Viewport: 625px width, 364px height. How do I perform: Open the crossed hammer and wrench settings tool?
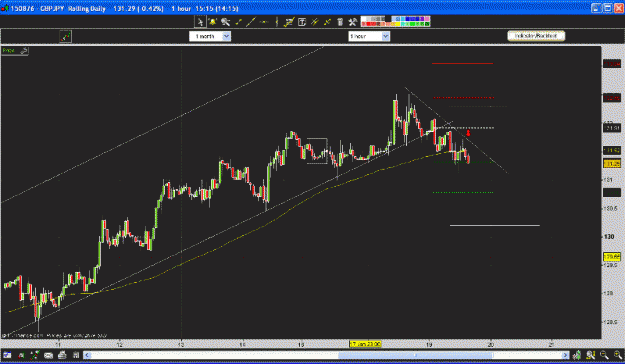(x=353, y=22)
